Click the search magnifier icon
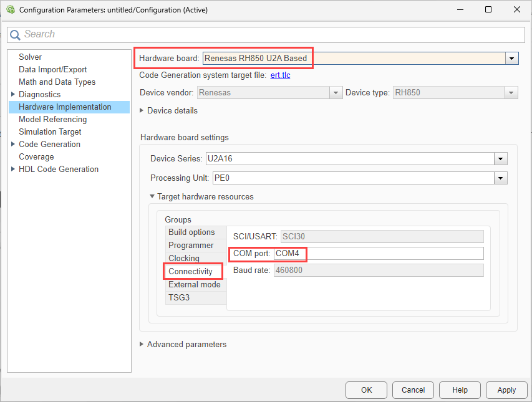This screenshot has width=532, height=402. (x=15, y=35)
